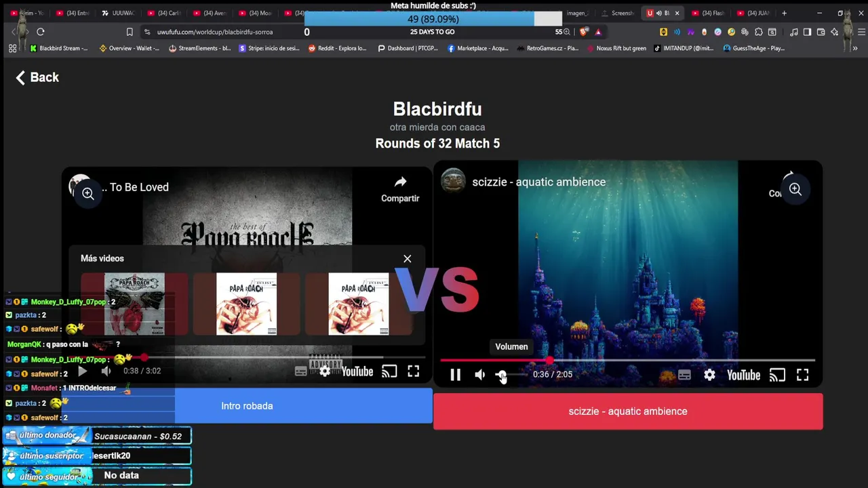Screen dimensions: 868x488
Task: Open the browser main menu hamburger
Action: 862,32
